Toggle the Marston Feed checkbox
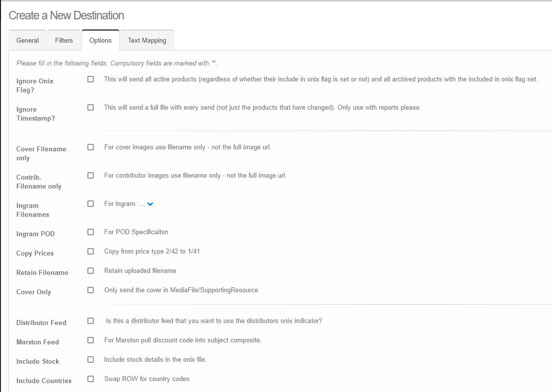 click(x=90, y=340)
